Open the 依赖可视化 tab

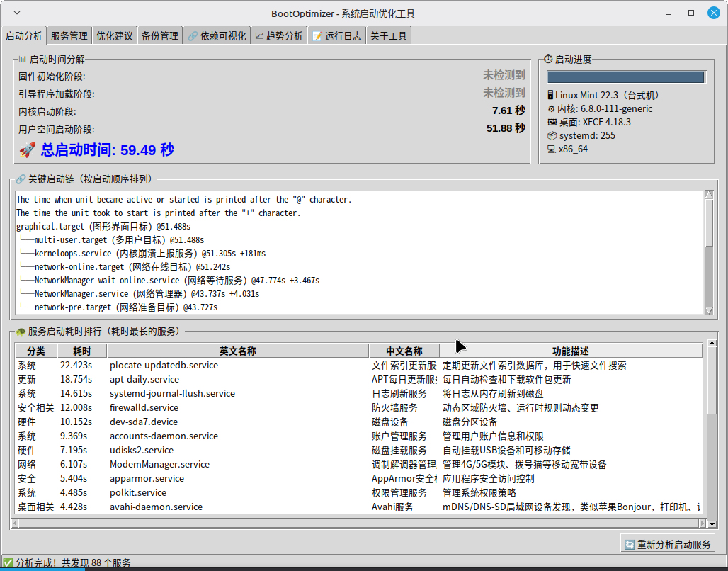pyautogui.click(x=217, y=35)
